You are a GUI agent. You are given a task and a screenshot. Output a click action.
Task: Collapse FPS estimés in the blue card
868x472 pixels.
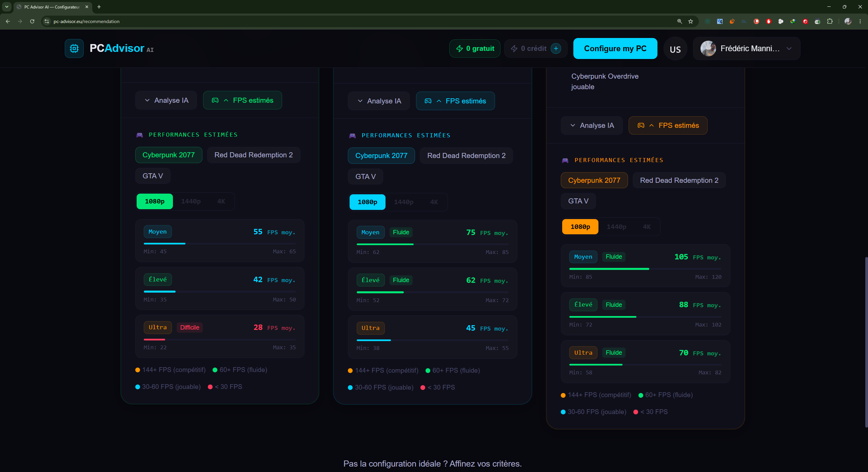tap(455, 101)
